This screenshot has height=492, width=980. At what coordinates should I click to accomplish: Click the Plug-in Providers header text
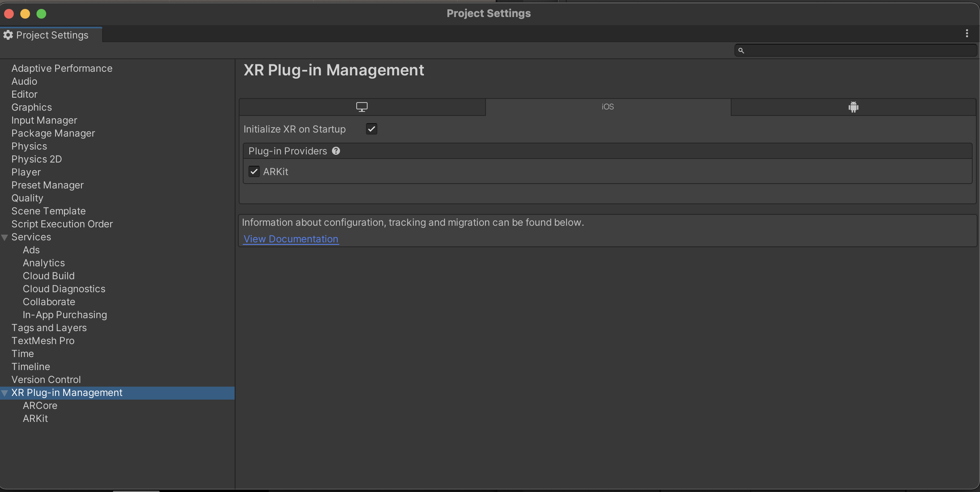288,151
